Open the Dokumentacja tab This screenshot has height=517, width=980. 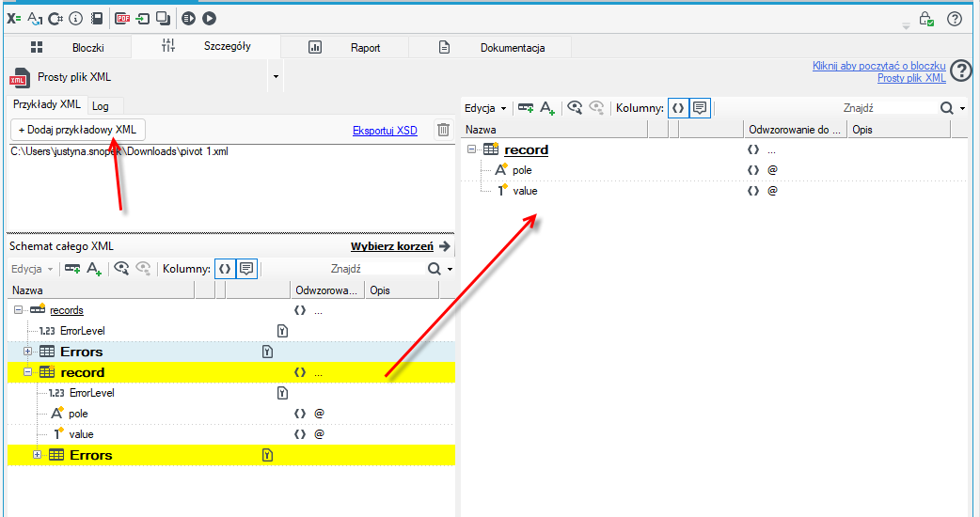490,47
